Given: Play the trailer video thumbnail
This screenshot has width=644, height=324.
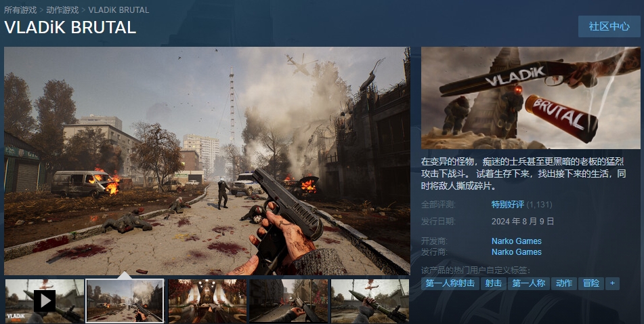Looking at the screenshot, I should [x=45, y=301].
